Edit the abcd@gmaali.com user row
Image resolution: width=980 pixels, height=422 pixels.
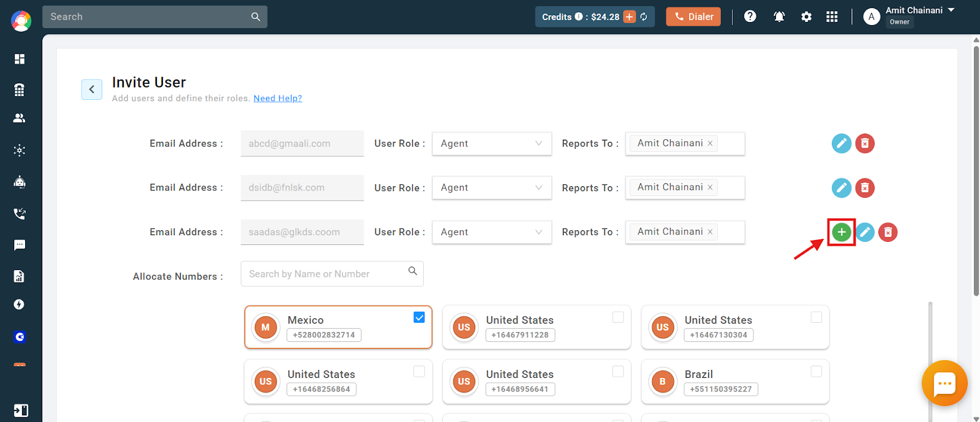(842, 143)
